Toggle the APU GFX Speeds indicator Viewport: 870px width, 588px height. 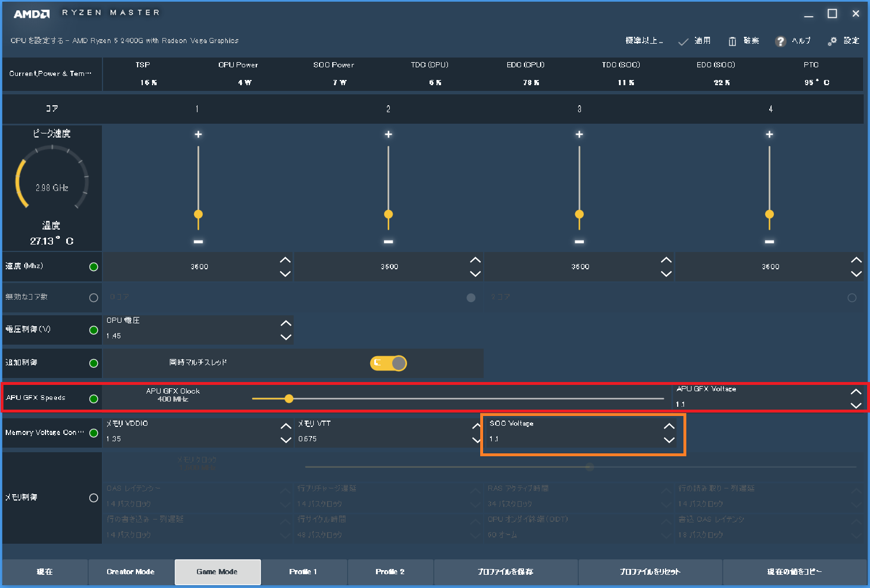point(94,399)
